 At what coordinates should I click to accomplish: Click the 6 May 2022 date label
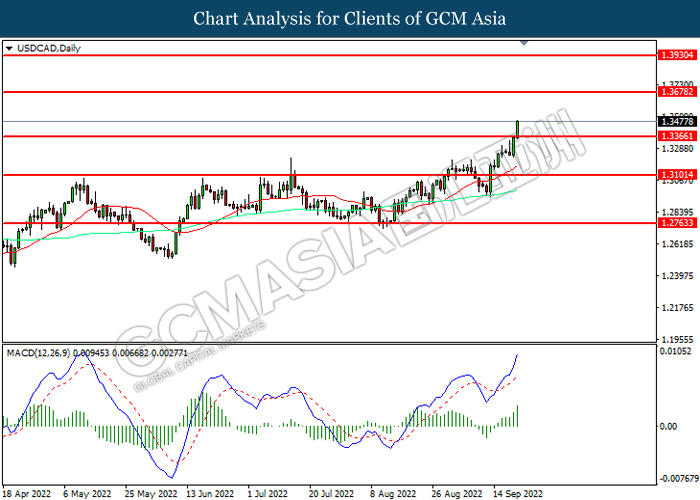[x=87, y=494]
